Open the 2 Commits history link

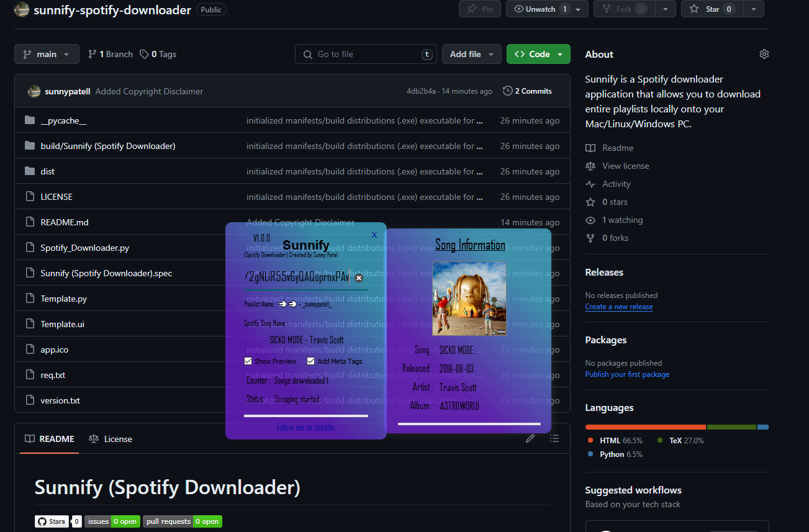528,91
